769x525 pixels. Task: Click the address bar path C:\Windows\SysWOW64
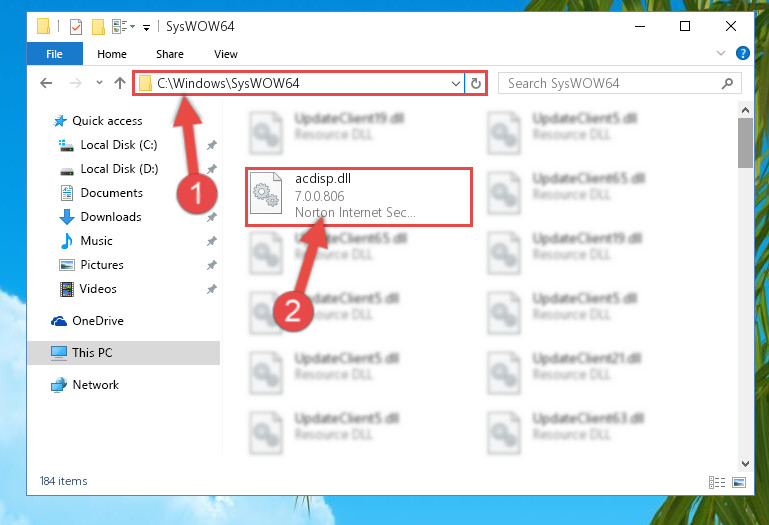(x=228, y=83)
